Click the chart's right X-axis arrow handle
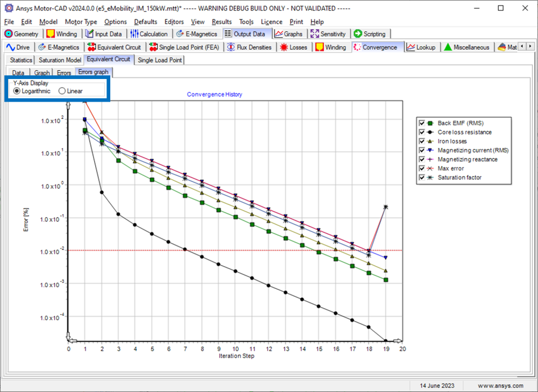The image size is (538, 392). [x=398, y=341]
